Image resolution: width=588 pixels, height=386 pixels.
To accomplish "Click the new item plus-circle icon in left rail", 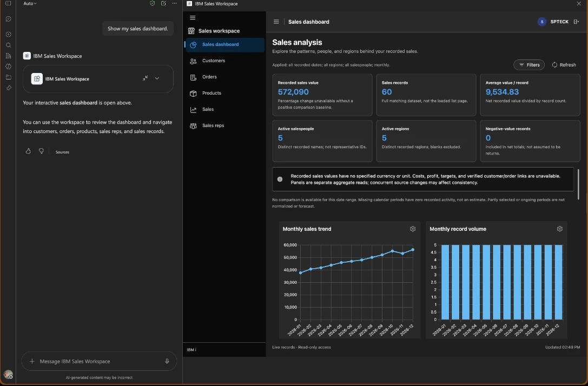I will pyautogui.click(x=8, y=35).
